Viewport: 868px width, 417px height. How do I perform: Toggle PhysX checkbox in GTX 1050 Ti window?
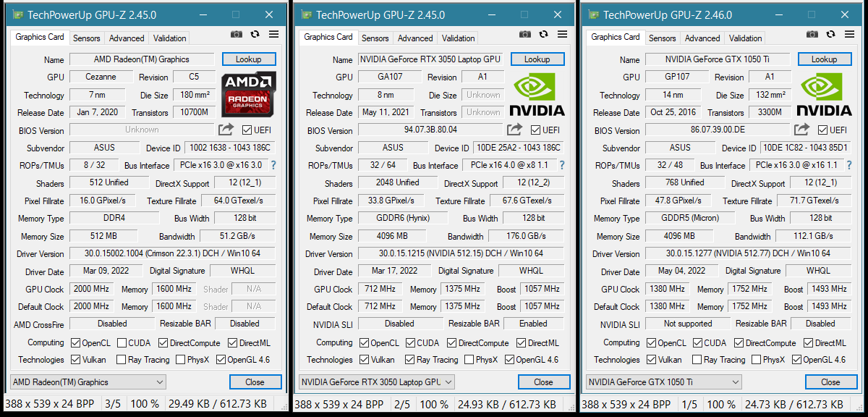pyautogui.click(x=756, y=359)
